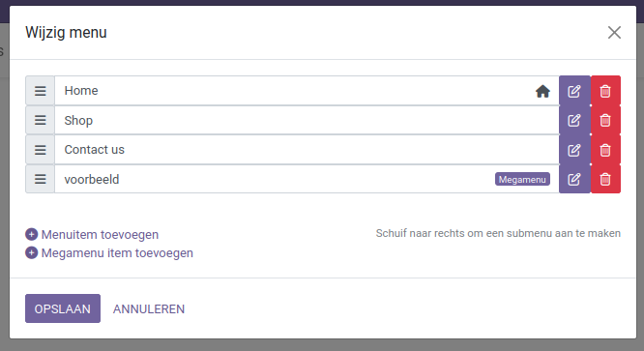Delete the voorbeeld menu item
644x351 pixels.
[605, 180]
